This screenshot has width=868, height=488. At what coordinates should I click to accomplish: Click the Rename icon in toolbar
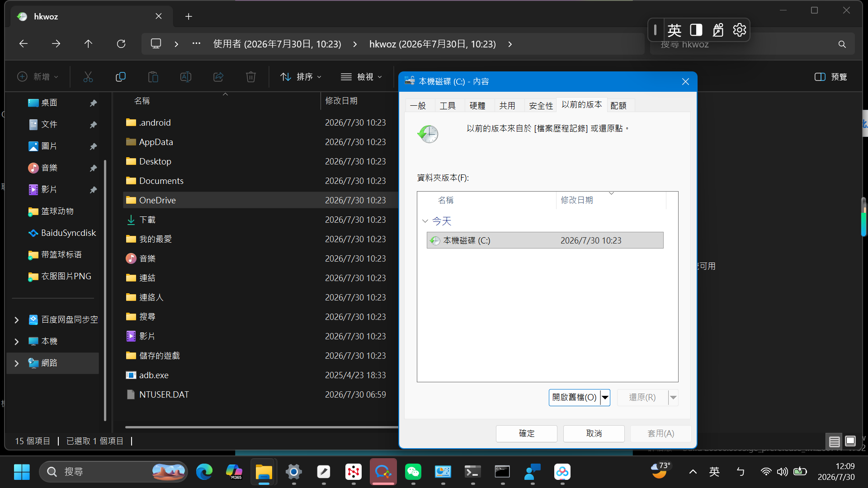coord(186,77)
